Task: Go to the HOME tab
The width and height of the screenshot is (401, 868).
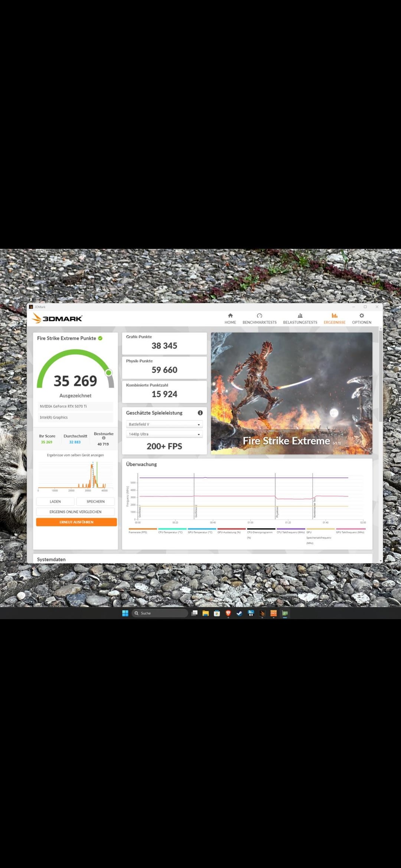Action: [x=230, y=319]
